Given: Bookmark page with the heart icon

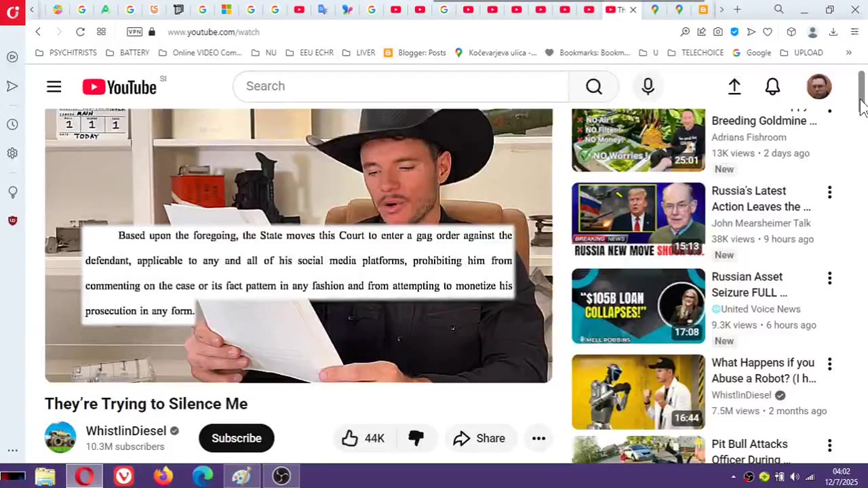Looking at the screenshot, I should 768,32.
